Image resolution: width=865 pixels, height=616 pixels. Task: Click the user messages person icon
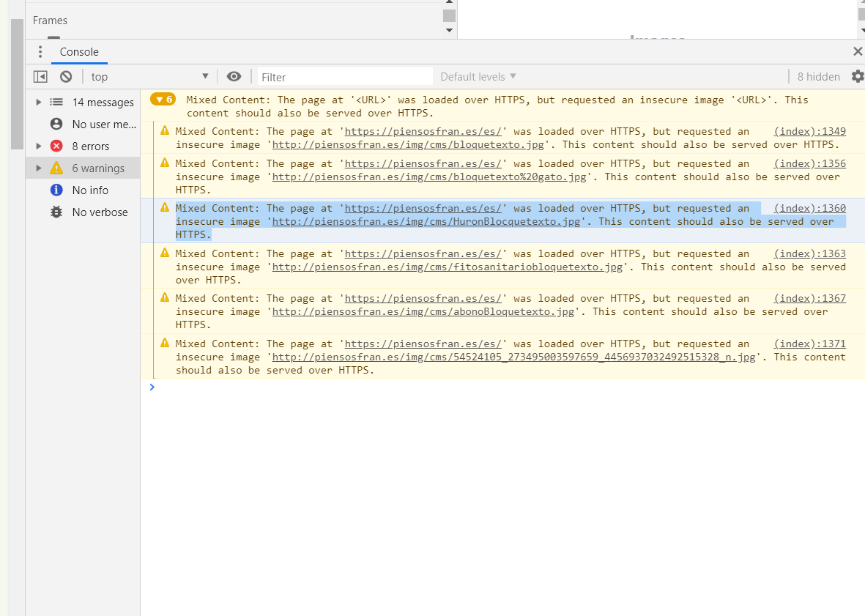pos(56,124)
